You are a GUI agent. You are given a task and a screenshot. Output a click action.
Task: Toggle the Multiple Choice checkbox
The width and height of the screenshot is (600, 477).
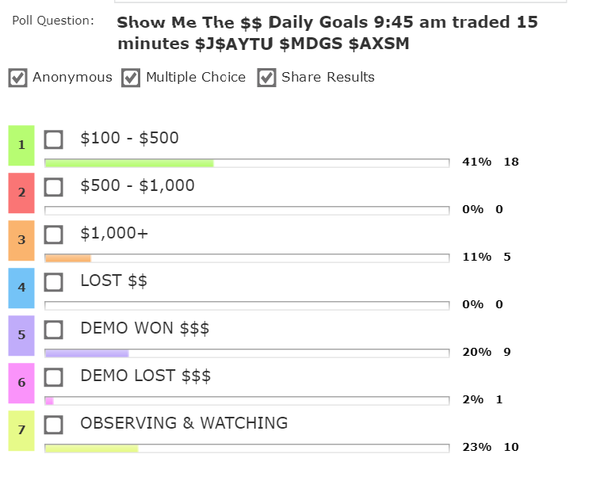click(131, 78)
